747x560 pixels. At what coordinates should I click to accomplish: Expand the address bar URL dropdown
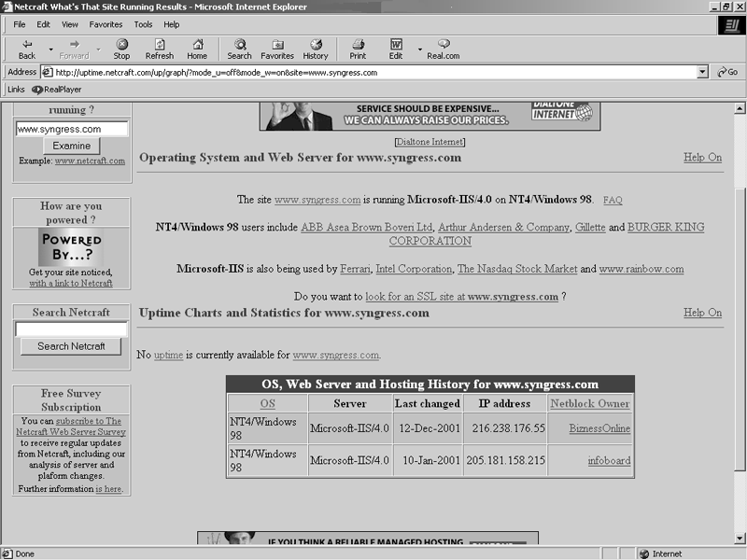702,73
